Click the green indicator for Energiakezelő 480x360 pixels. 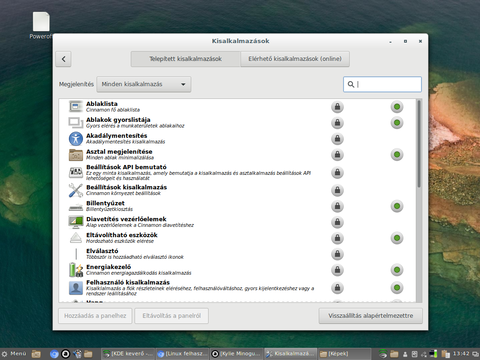397,270
